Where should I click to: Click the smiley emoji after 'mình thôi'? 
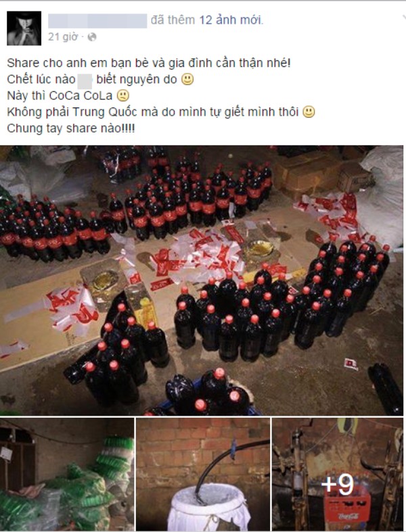309,112
